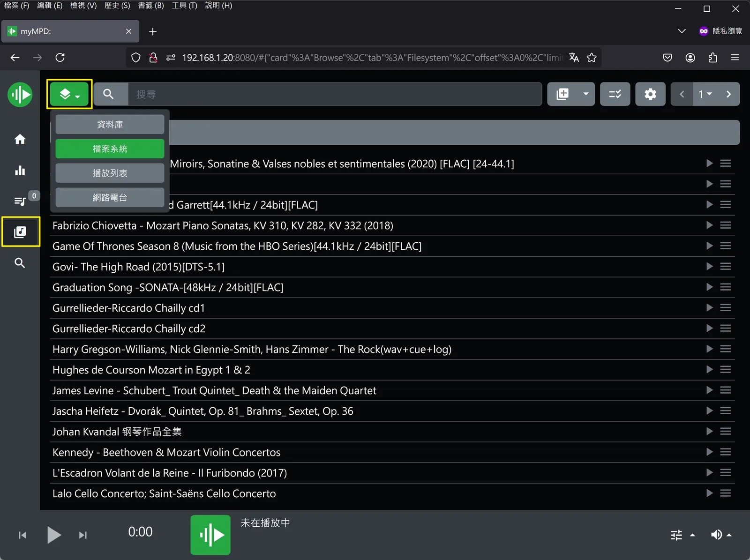Play the Kennedy Beethoven & Mozart folder

point(710,452)
